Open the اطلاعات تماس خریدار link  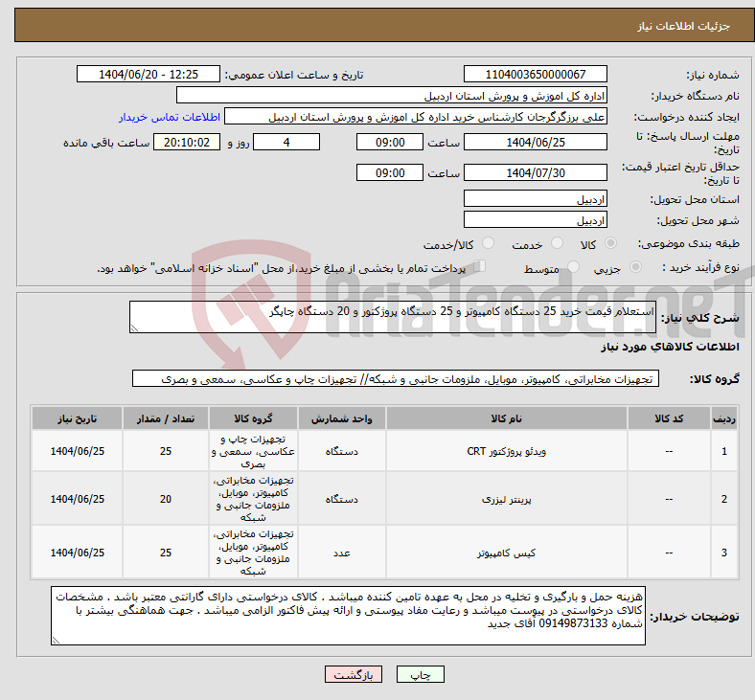(x=170, y=117)
